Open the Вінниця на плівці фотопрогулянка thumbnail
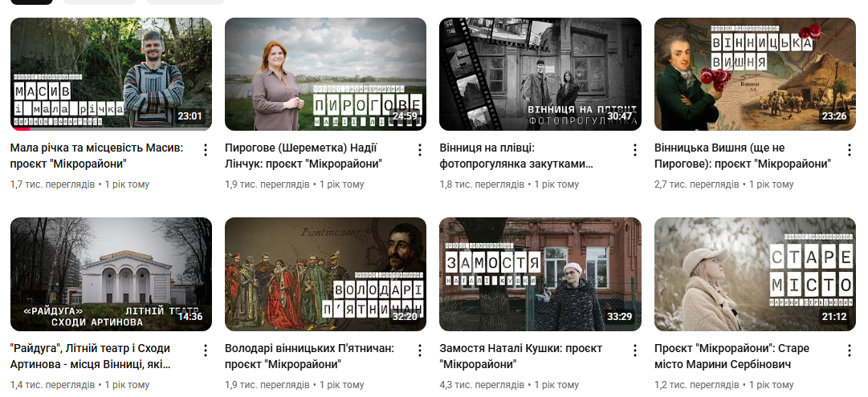Screen dimensions: 868x397 tap(540, 74)
